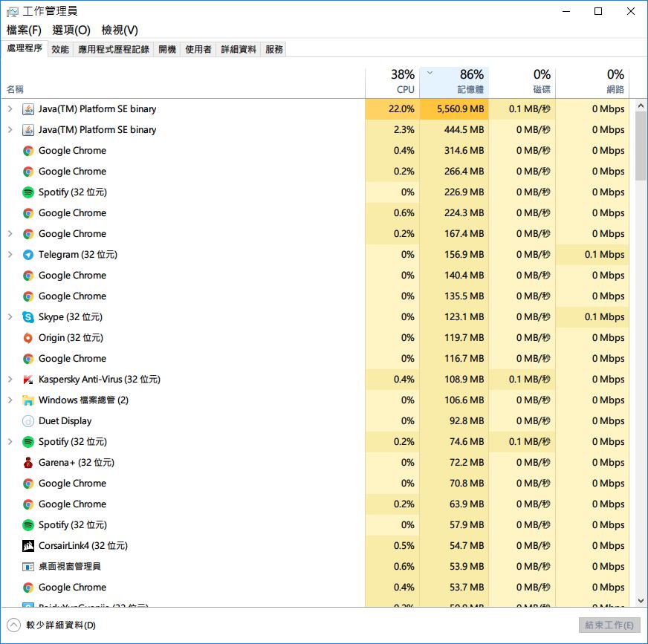The width and height of the screenshot is (648, 644).
Task: Click the first Java(TM) Platform SE binary icon (5,560.9 MB)
Action: pos(28,109)
